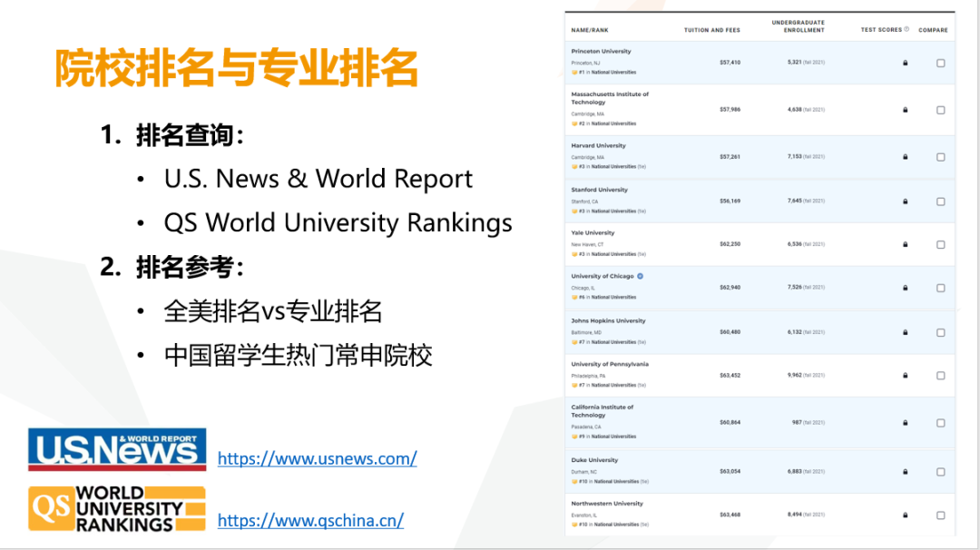Screen dimensions: 980x550
Task: Open the Stanford University name link
Action: (x=599, y=190)
